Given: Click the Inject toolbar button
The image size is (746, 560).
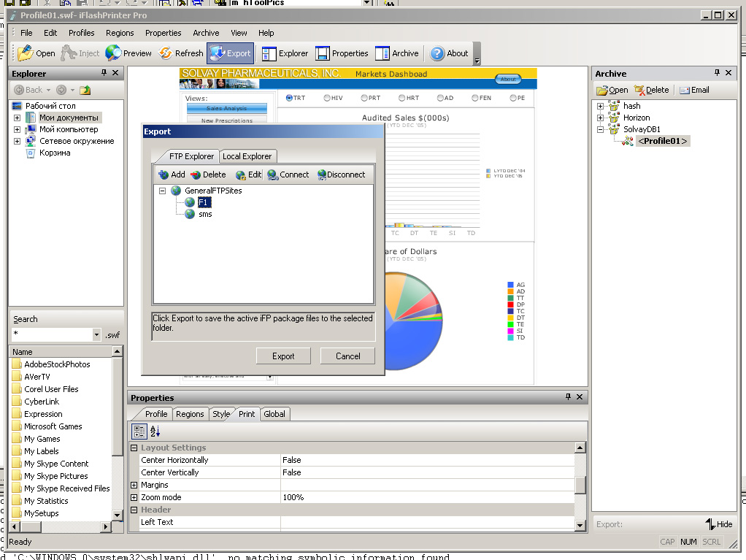Looking at the screenshot, I should [x=80, y=53].
